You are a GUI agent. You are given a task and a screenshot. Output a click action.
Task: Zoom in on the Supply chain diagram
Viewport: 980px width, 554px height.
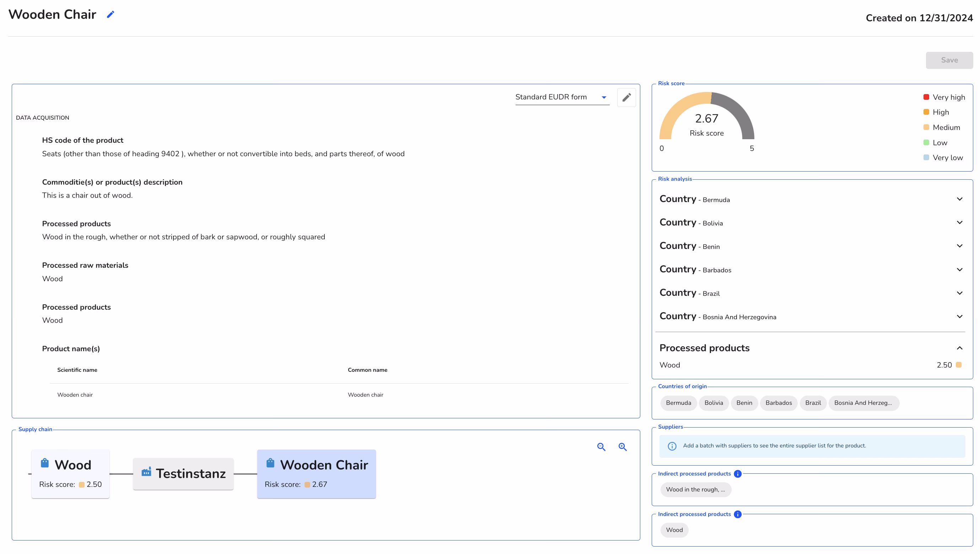(x=622, y=447)
